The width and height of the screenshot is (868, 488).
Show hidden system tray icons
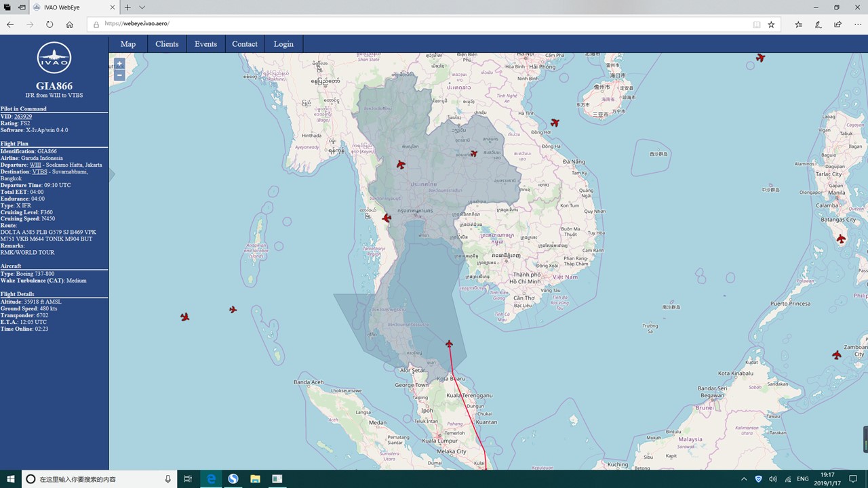coord(745,479)
